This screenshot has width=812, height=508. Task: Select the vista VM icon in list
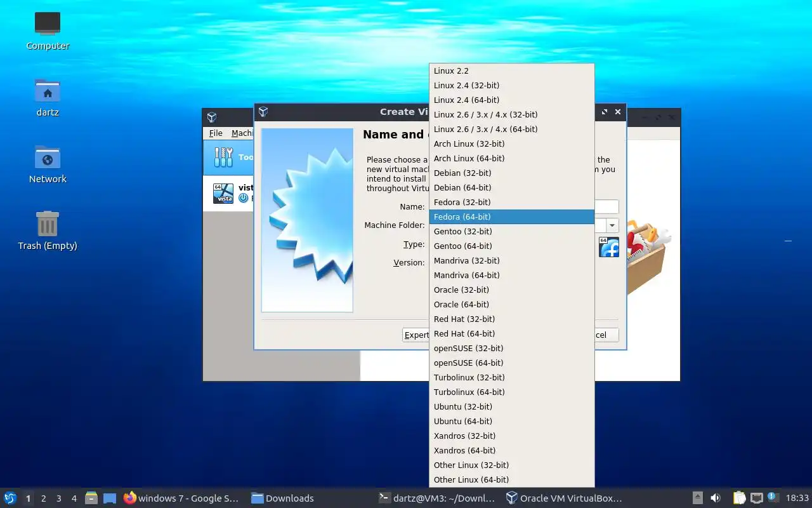tap(223, 193)
